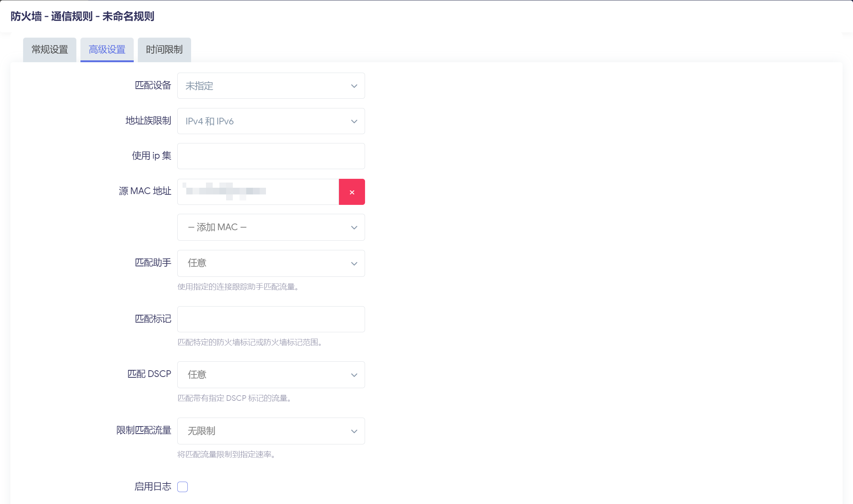The height and width of the screenshot is (504, 853).
Task: Select the 高级设置 tab
Action: [x=107, y=50]
